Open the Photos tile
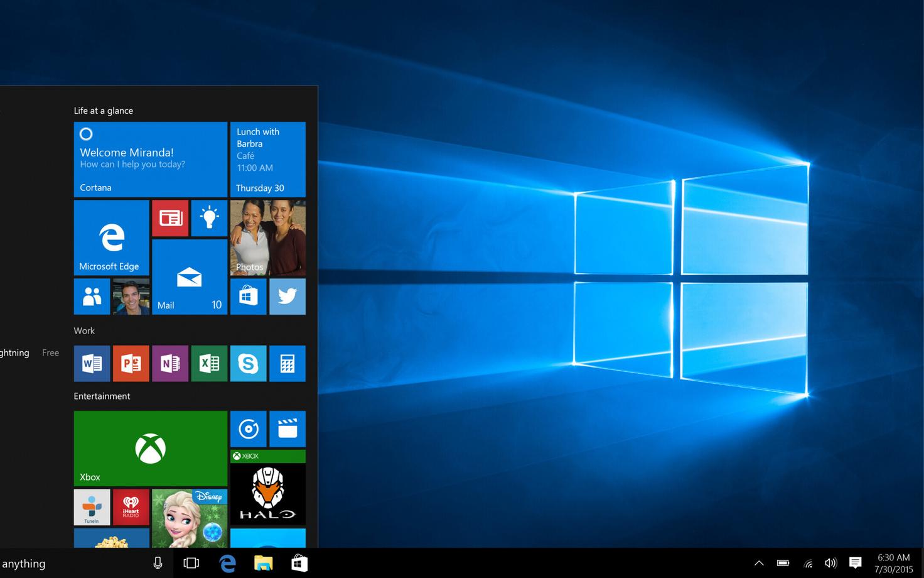 pyautogui.click(x=268, y=237)
